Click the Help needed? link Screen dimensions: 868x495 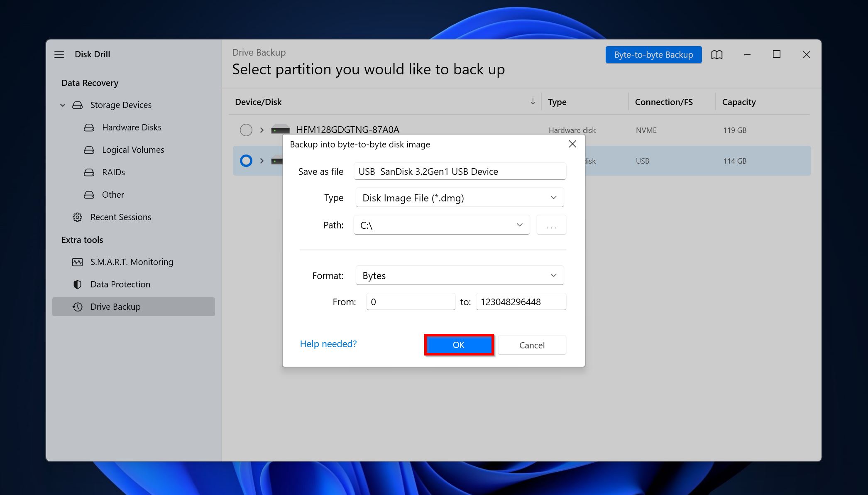click(328, 343)
